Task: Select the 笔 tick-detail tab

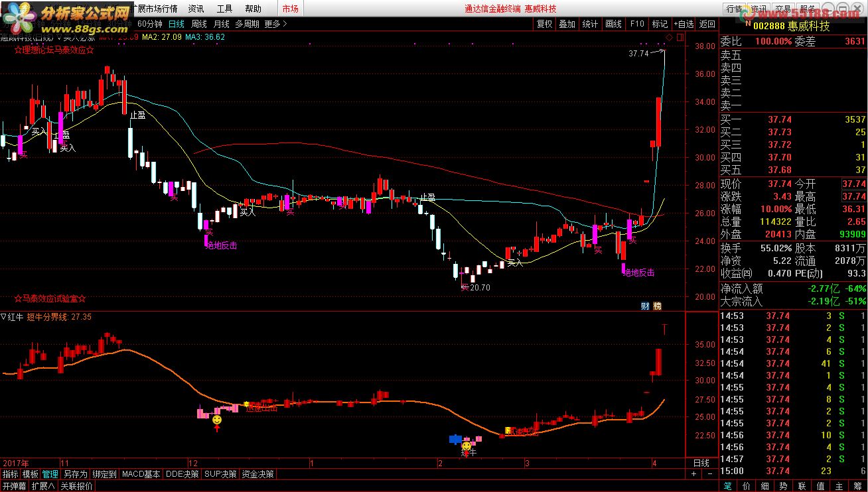Action: (x=729, y=486)
